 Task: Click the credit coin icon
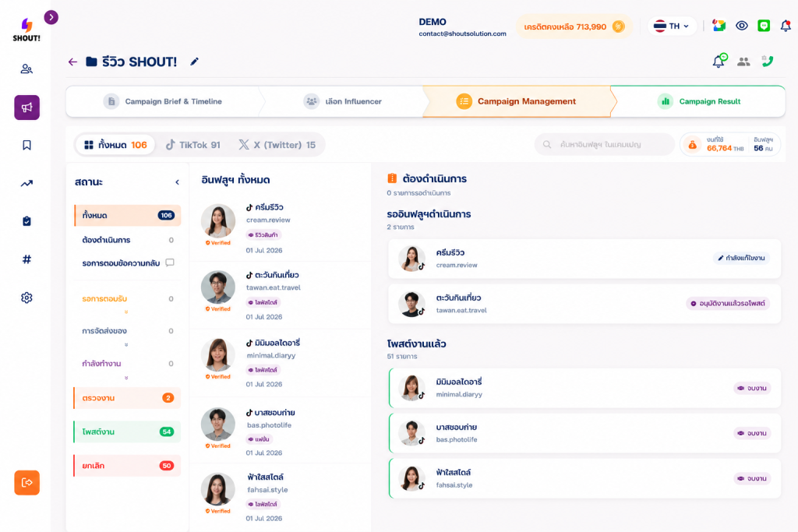coord(618,26)
